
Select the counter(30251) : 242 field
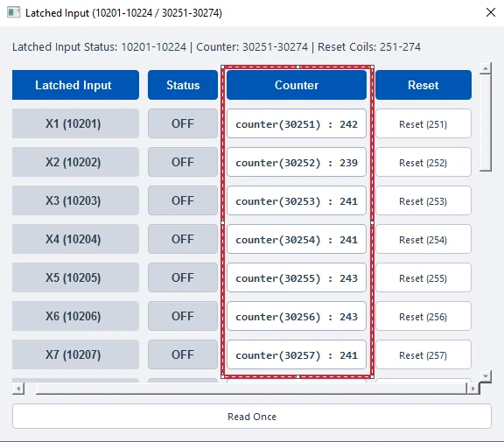coord(297,123)
